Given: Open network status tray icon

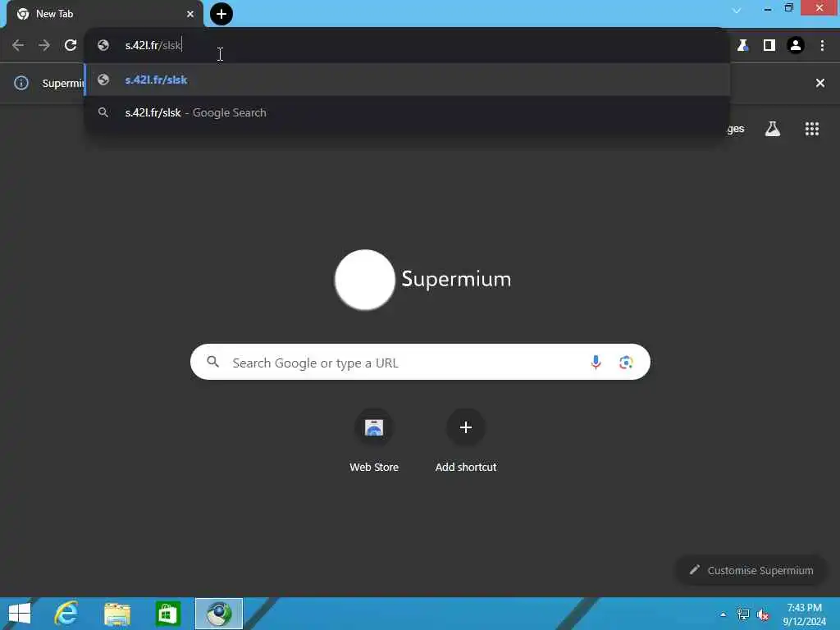Looking at the screenshot, I should 743,614.
